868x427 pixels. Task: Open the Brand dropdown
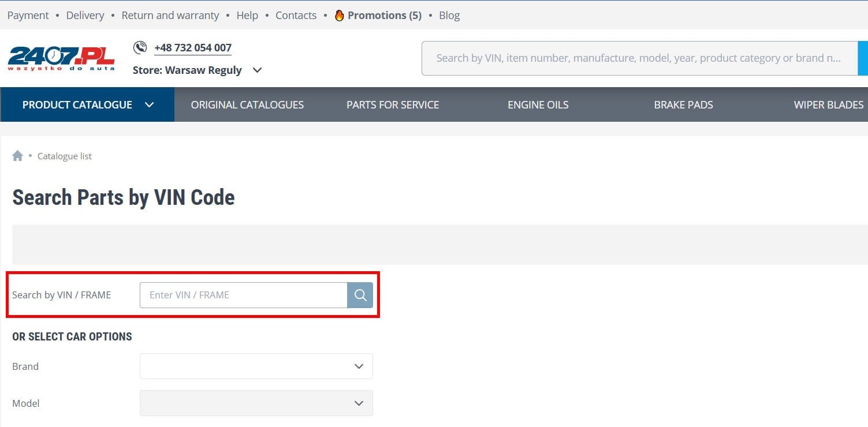click(x=256, y=366)
